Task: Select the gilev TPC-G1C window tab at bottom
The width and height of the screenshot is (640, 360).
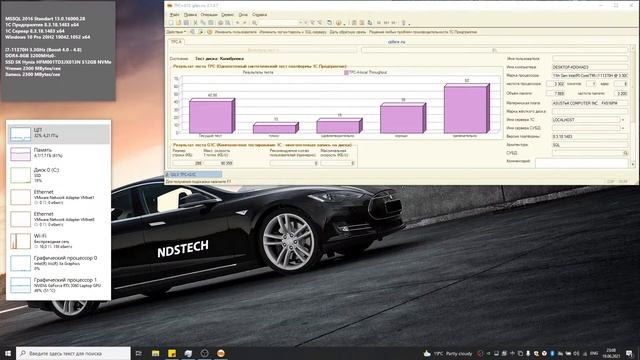Action: [x=193, y=175]
